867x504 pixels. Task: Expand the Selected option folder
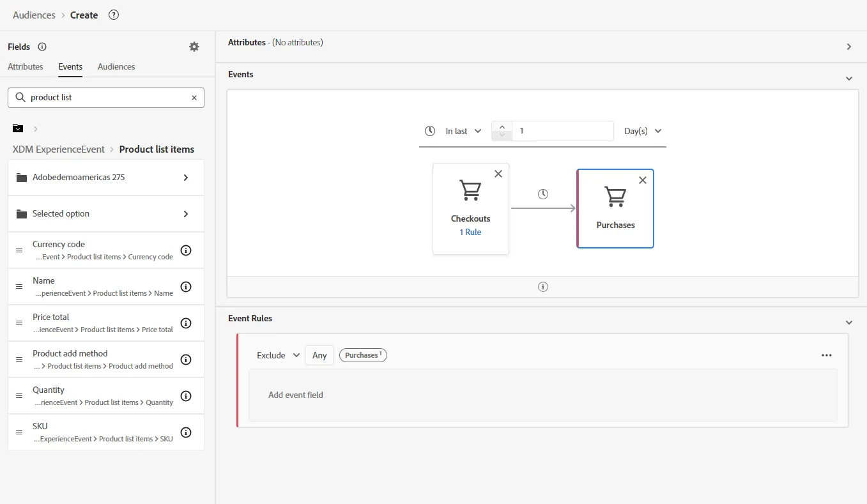point(106,214)
